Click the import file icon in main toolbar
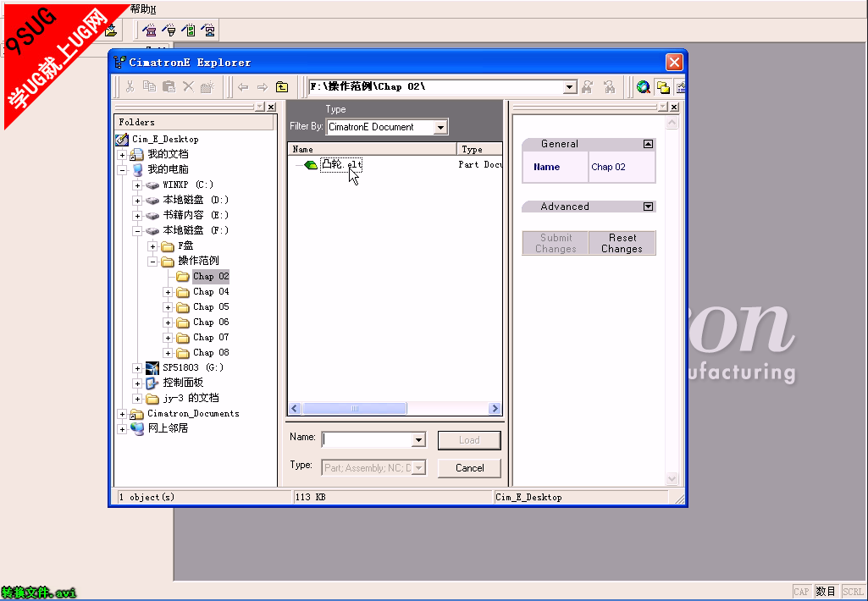Viewport: 868px width, 601px height. [111, 30]
